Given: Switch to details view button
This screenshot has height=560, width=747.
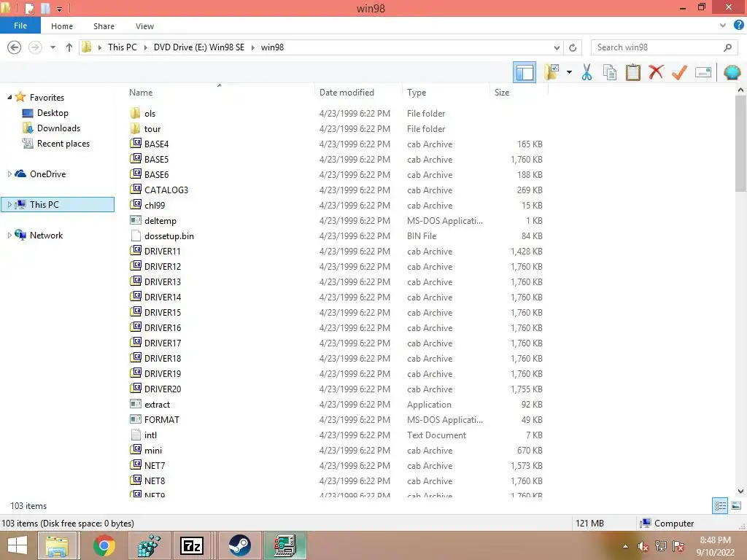Looking at the screenshot, I should tap(720, 505).
